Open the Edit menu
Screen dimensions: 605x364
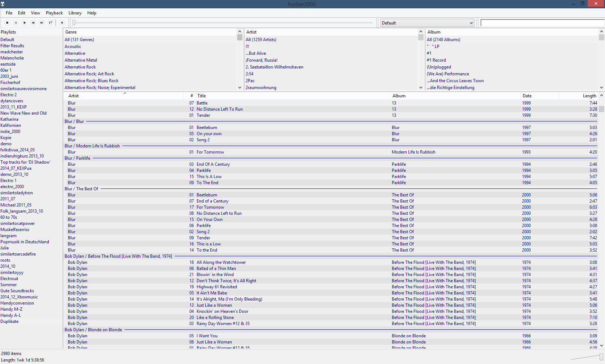22,13
